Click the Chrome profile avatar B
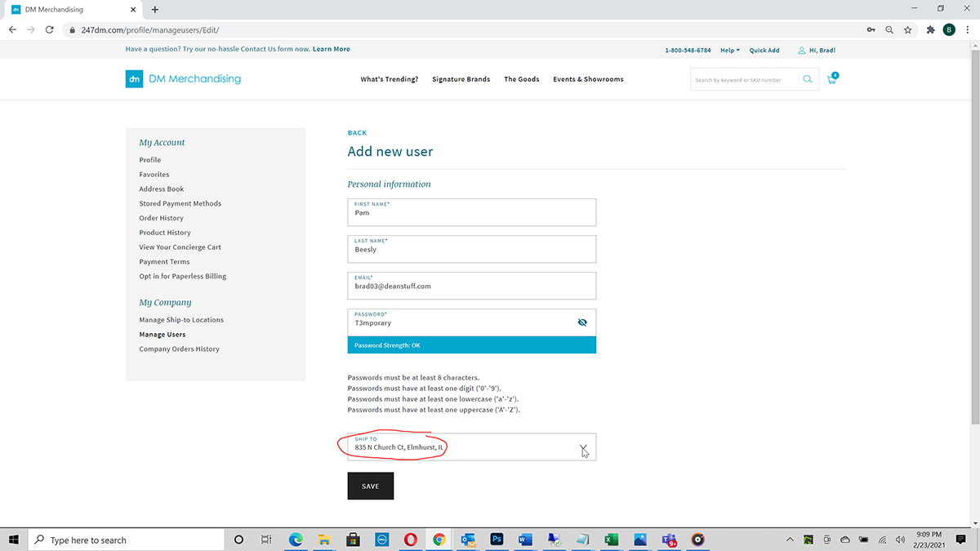Viewport: 980px width, 551px height. [x=949, y=29]
